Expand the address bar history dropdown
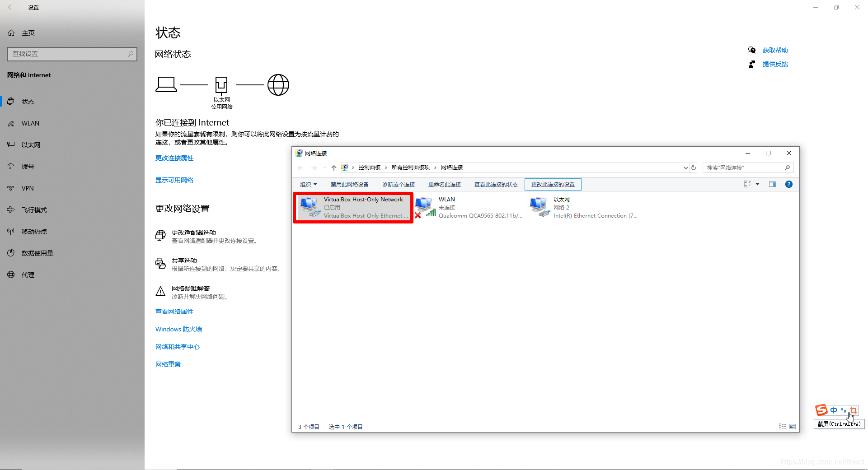 click(x=685, y=168)
